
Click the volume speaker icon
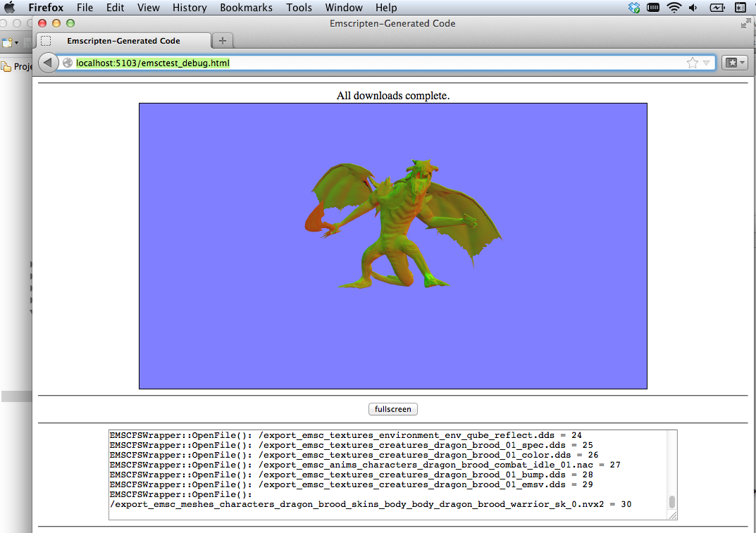(693, 8)
